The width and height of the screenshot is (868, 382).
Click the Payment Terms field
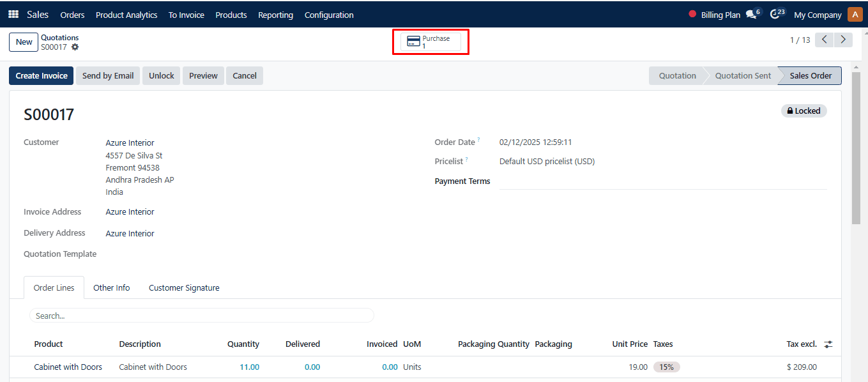[x=663, y=181]
